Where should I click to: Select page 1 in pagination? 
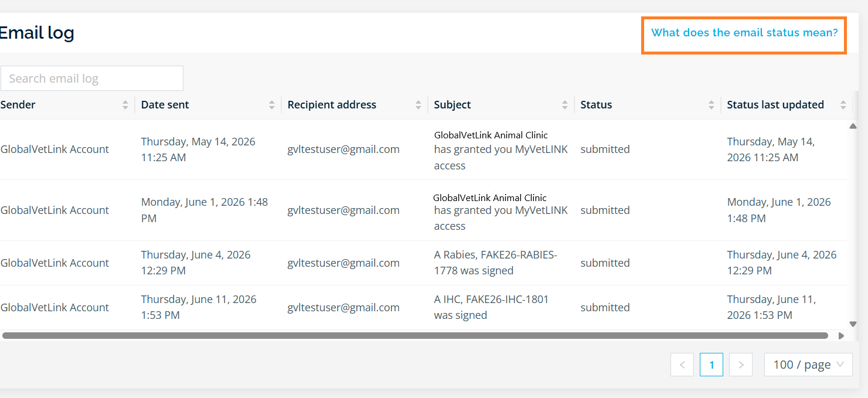pyautogui.click(x=712, y=365)
